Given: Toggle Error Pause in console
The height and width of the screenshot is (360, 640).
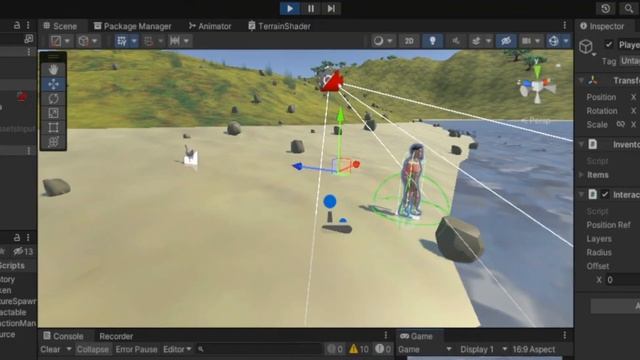Looking at the screenshot, I should (136, 349).
